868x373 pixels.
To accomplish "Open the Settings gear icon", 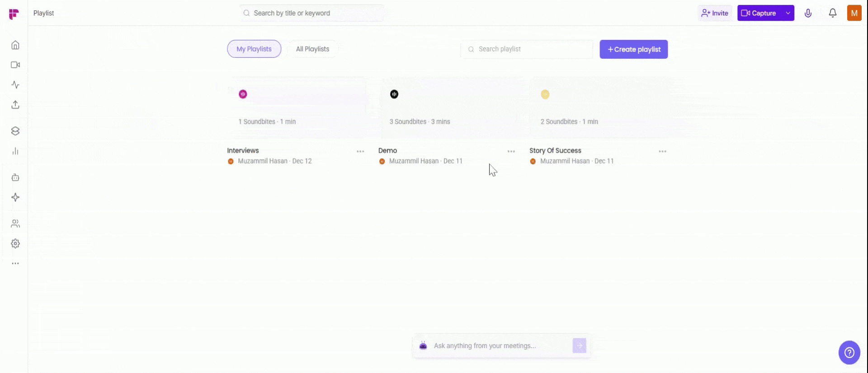I will coord(15,244).
